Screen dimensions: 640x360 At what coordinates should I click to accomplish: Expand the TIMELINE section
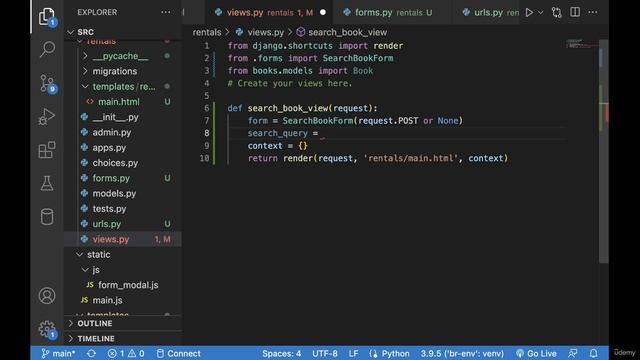[122, 339]
